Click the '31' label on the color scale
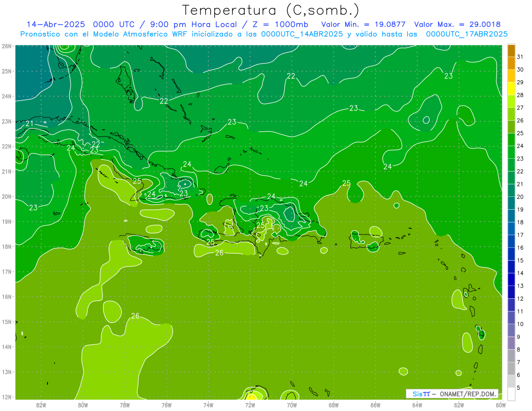532x411 pixels. pyautogui.click(x=520, y=57)
